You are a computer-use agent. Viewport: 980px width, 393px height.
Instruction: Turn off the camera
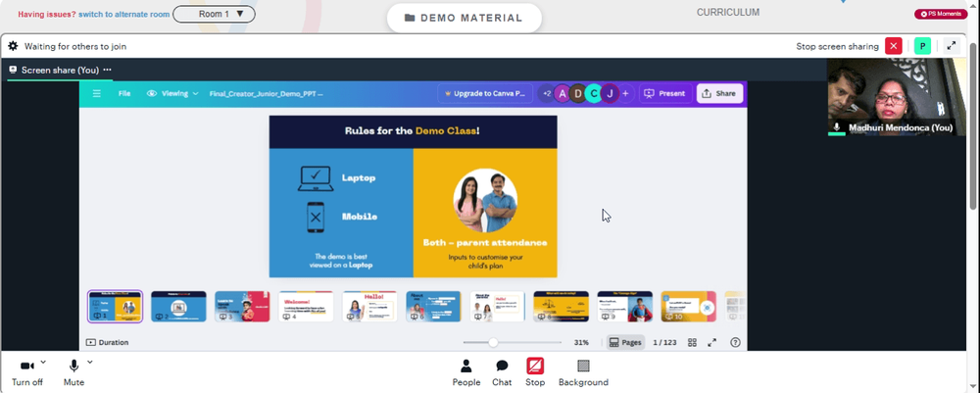[x=26, y=372]
